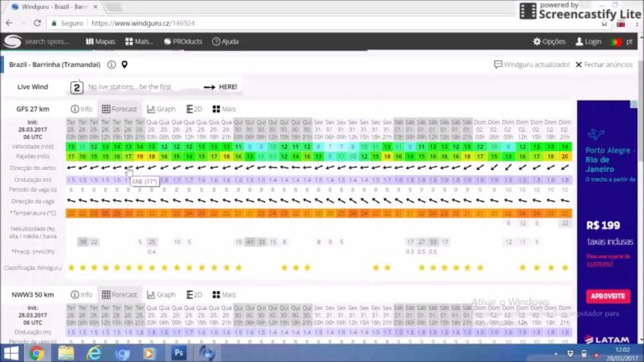
Task: Click Seguro secure lock indicator
Action: pos(67,23)
